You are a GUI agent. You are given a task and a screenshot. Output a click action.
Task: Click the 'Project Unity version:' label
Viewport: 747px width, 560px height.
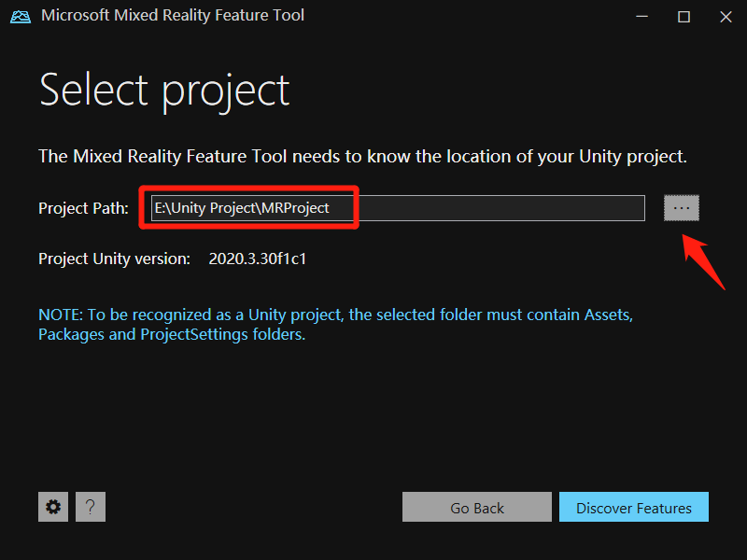point(114,259)
